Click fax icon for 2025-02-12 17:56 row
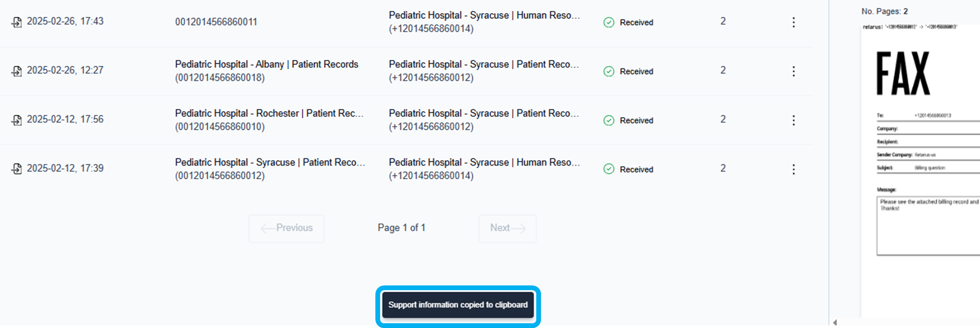Viewport: 980px width, 328px height. (17, 120)
